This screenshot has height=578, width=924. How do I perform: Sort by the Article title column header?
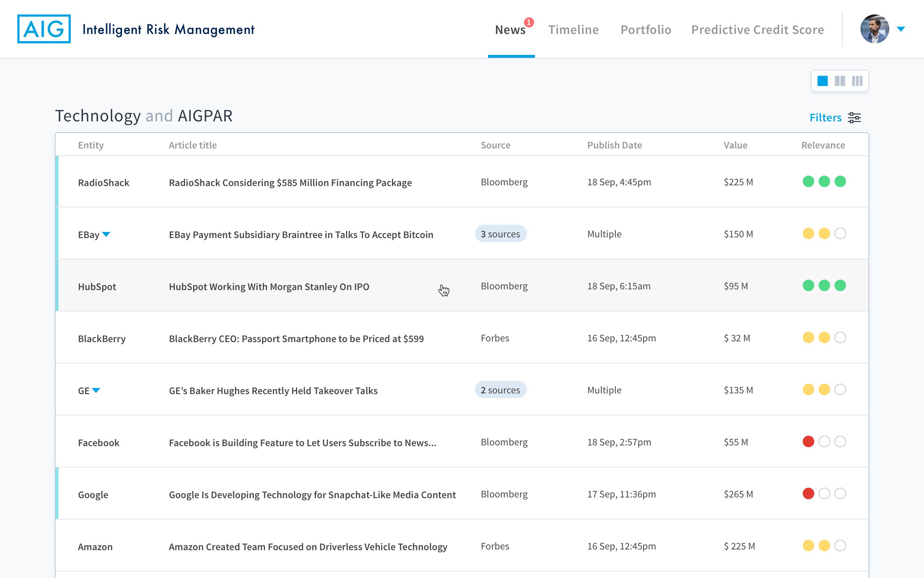[x=193, y=145]
